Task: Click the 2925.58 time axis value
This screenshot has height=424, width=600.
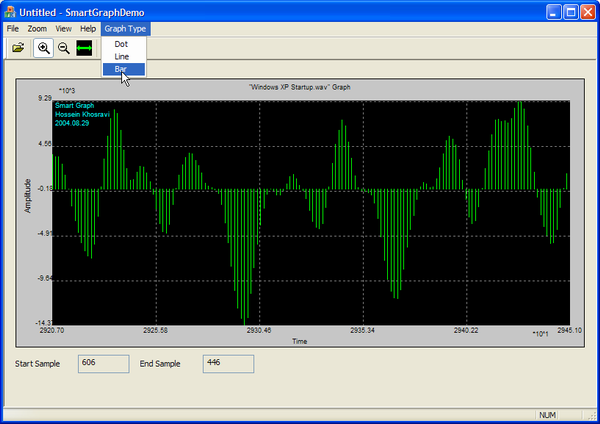Action: (x=155, y=330)
